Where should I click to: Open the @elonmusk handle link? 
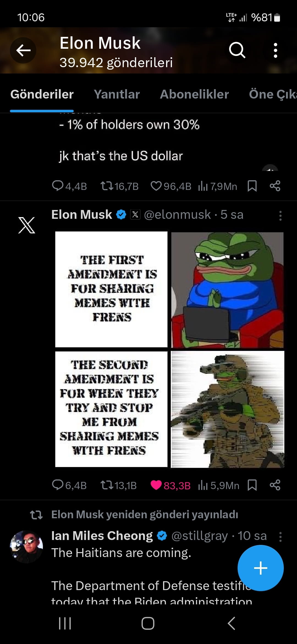coord(177,215)
